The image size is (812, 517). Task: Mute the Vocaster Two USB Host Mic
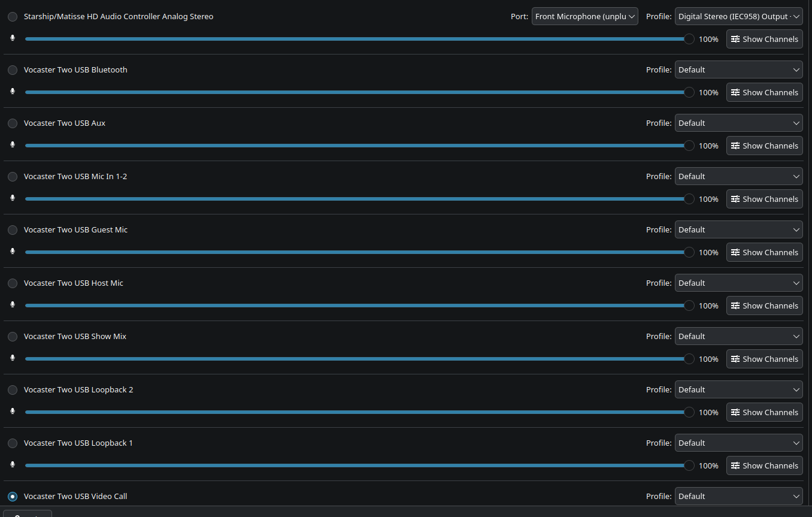13,304
